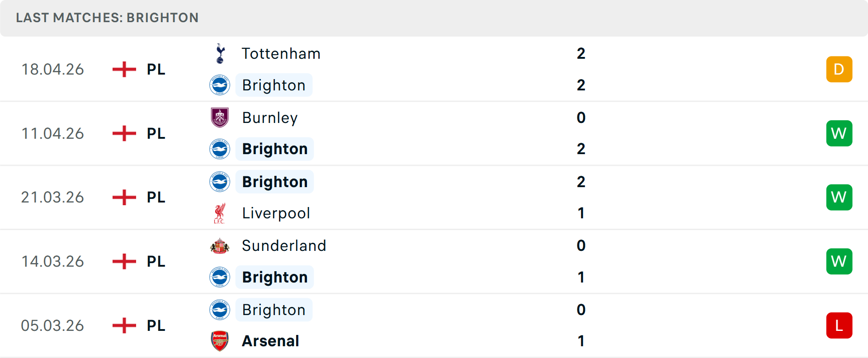The width and height of the screenshot is (868, 358).
Task: Click the Tottenham club crest icon
Action: point(220,54)
